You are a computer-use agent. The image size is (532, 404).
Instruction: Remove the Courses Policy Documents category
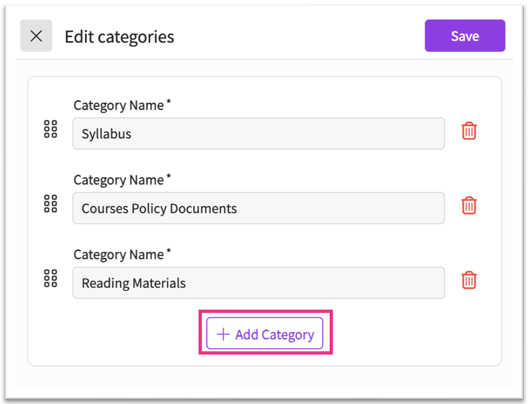469,206
